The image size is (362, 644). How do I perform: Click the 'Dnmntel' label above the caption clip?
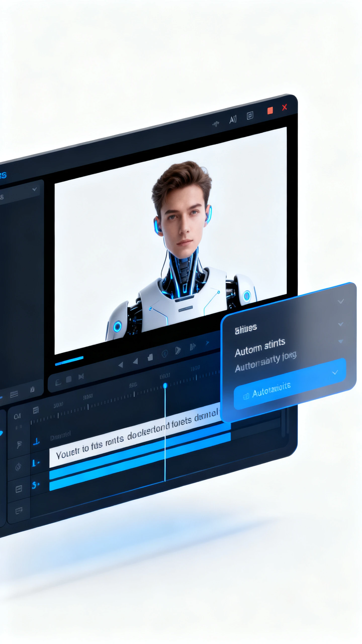(x=60, y=435)
